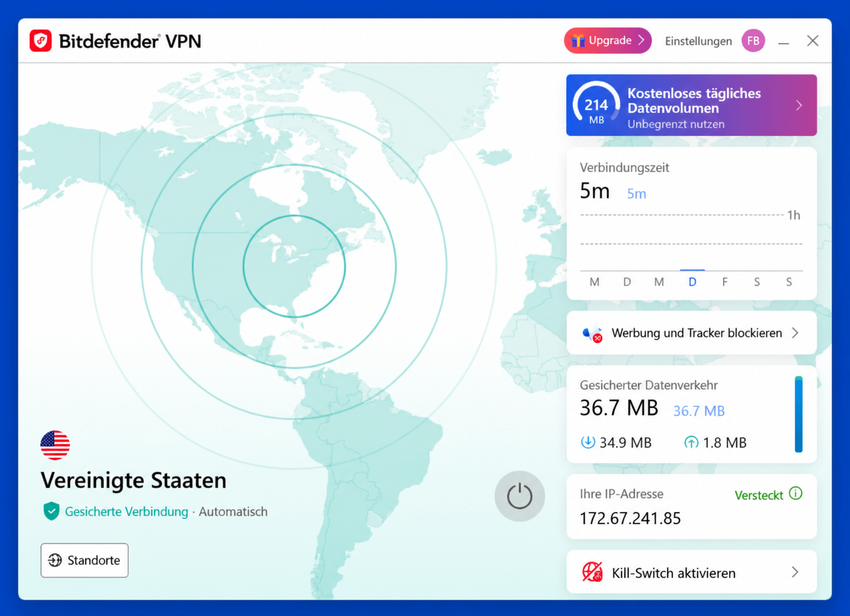Click the Ihre IP-Adresse label
Screen dimensions: 850x616
click(x=621, y=494)
